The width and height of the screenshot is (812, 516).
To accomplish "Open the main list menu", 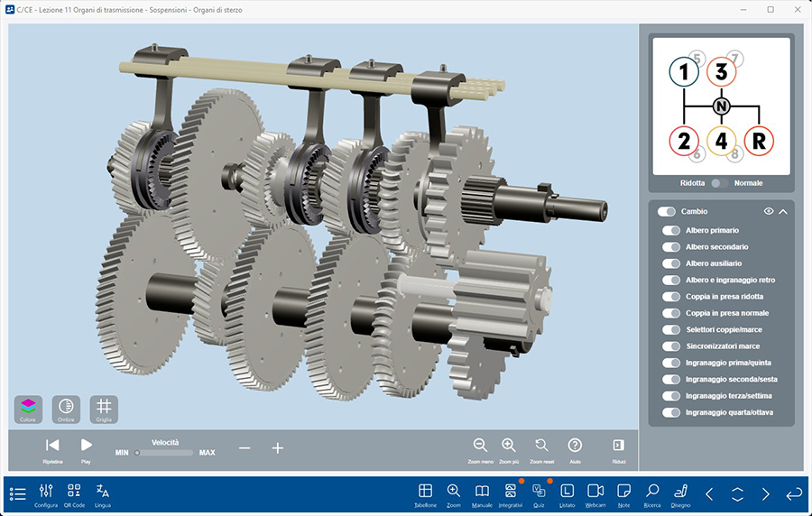I will tap(18, 493).
